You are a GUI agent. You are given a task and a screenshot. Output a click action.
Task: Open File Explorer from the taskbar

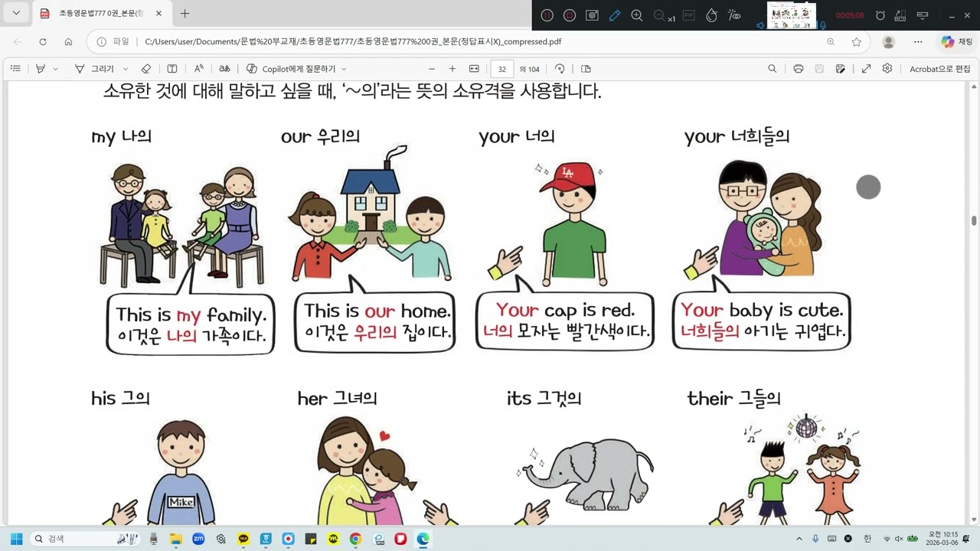(175, 539)
